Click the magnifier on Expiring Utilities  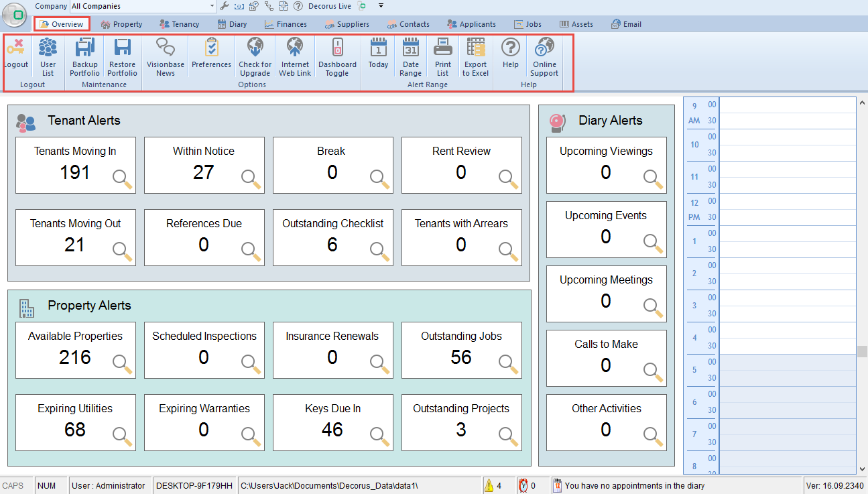(123, 436)
